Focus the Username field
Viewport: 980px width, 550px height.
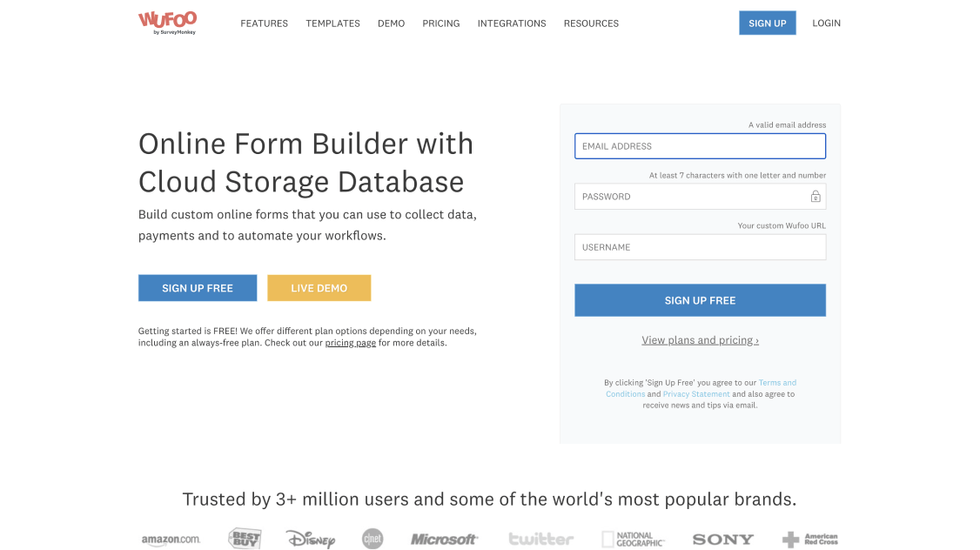coord(700,247)
